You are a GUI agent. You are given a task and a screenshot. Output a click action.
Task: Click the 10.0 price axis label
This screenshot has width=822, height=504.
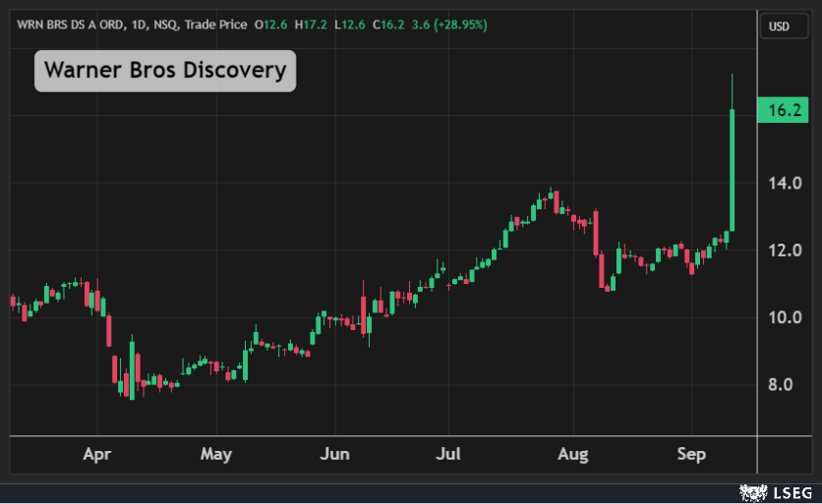click(784, 317)
